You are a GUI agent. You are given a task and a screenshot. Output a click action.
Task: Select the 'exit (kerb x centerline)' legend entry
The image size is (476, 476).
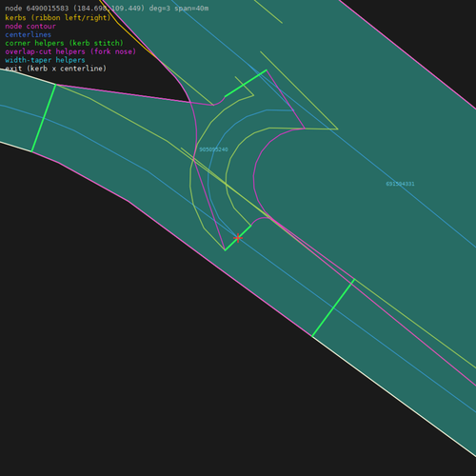tap(56, 69)
